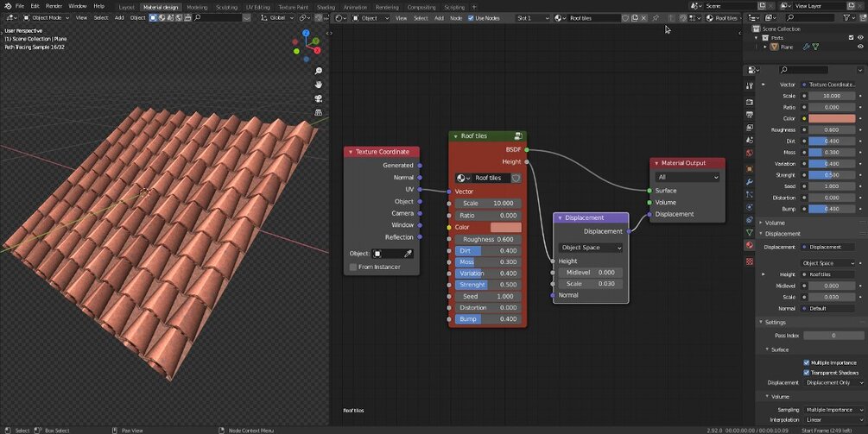This screenshot has width=868, height=434.
Task: Open the Slot 1 material slot selector
Action: point(533,18)
